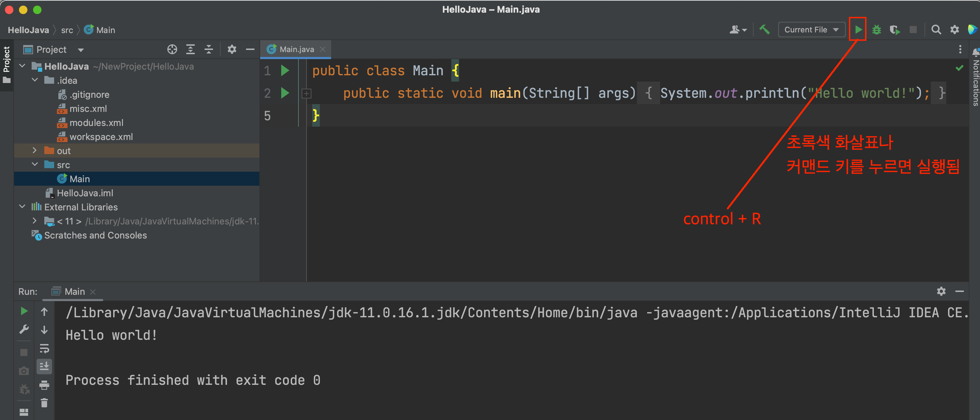This screenshot has height=420, width=980.
Task: Click Collapse All icon in Project panel
Action: point(208,49)
